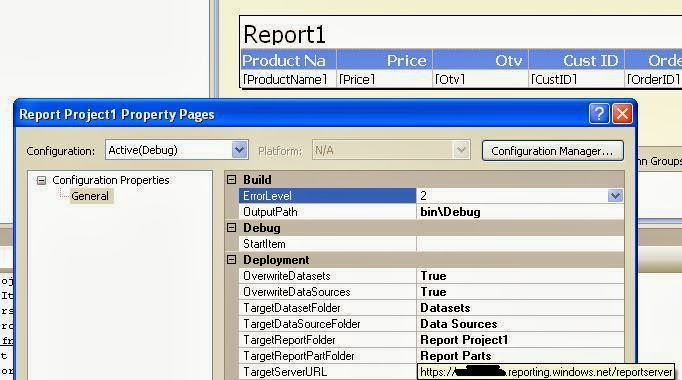682x380 pixels.
Task: Click the help question mark button
Action: click(599, 114)
